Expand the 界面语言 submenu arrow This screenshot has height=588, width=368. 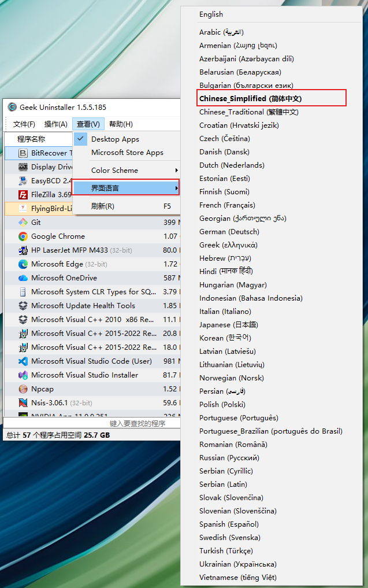(176, 188)
